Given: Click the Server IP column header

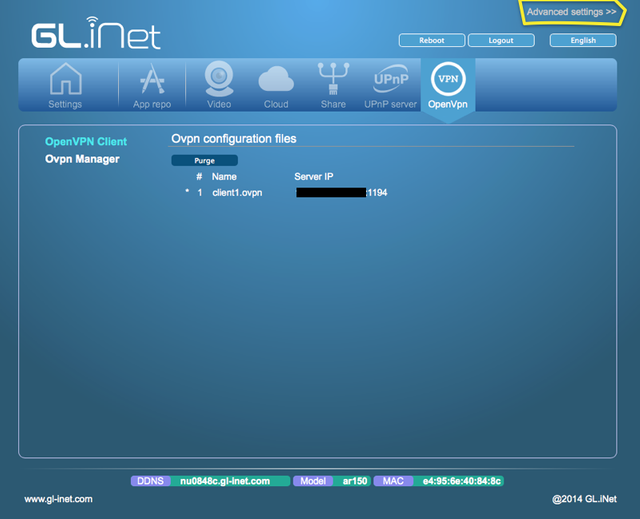Looking at the screenshot, I should tap(313, 177).
